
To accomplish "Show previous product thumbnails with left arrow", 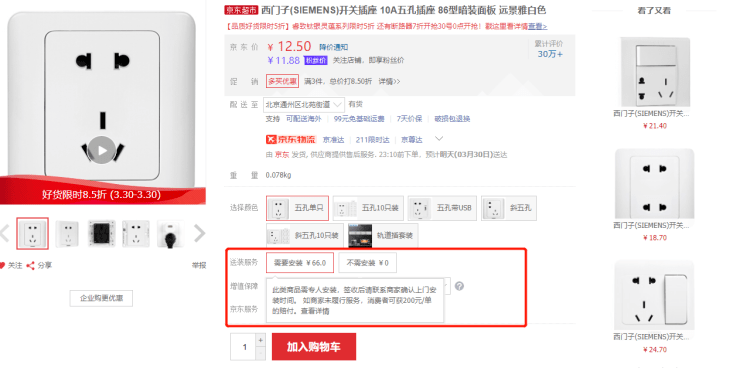I will coord(4,233).
